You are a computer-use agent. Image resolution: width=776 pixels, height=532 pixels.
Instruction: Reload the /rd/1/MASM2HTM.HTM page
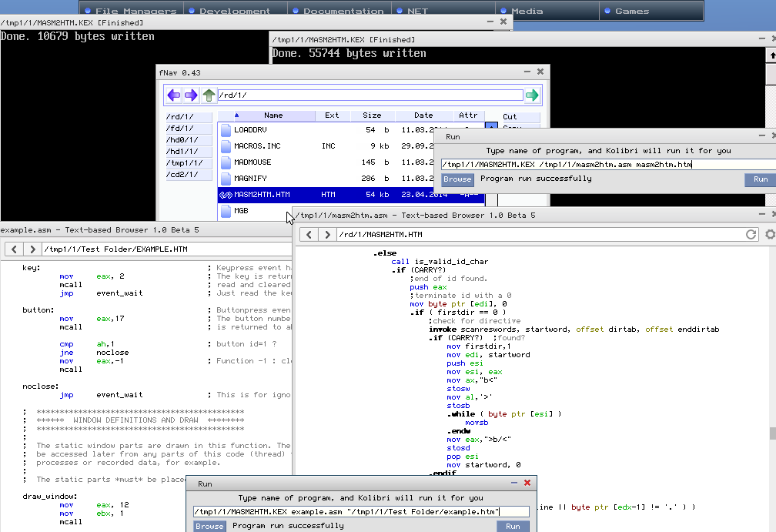coord(751,235)
